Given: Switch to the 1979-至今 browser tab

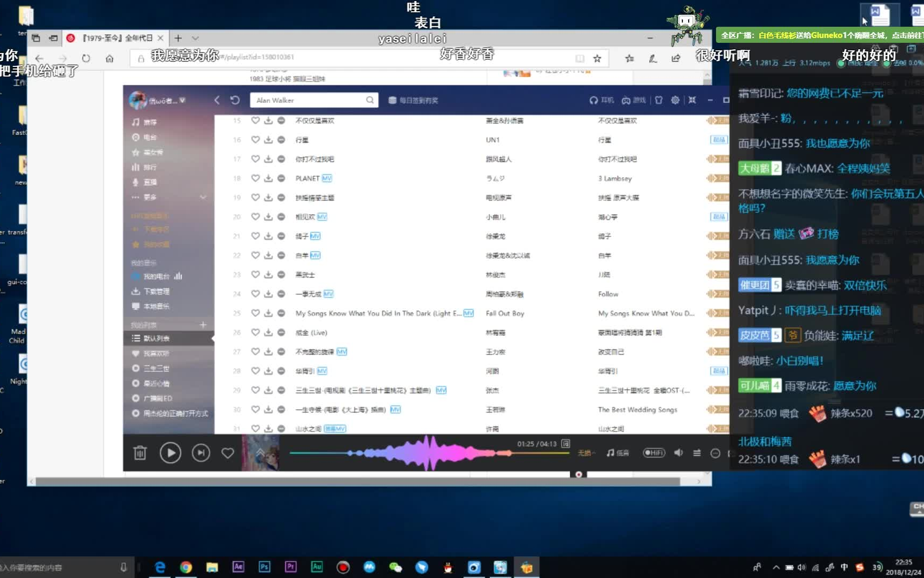Looking at the screenshot, I should 112,38.
